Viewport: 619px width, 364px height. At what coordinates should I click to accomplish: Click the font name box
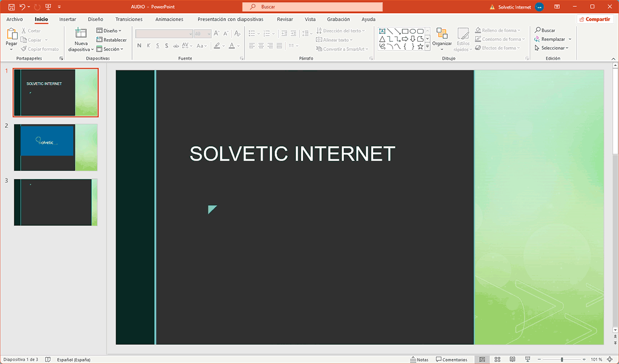164,34
